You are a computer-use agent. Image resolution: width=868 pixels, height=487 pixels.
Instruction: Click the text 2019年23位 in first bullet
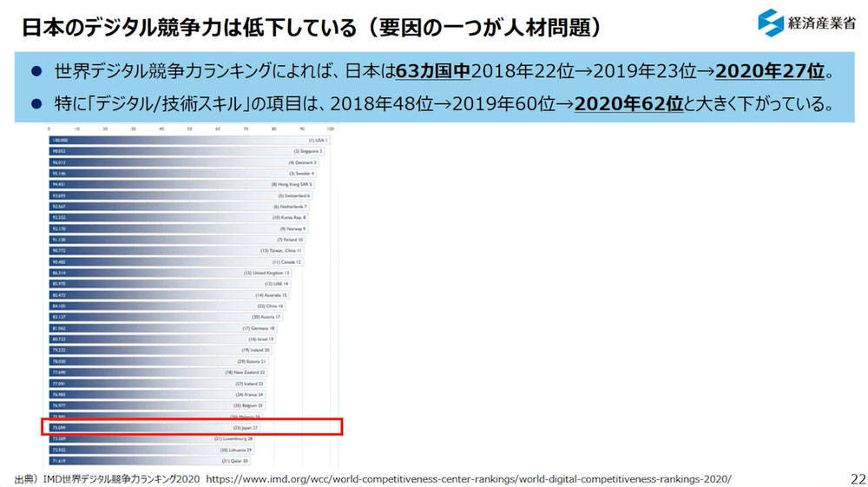(x=644, y=71)
